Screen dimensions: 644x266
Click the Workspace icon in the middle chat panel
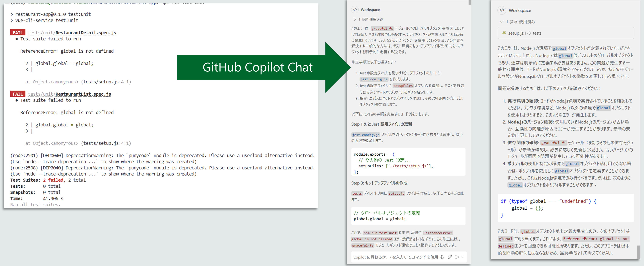(x=355, y=9)
